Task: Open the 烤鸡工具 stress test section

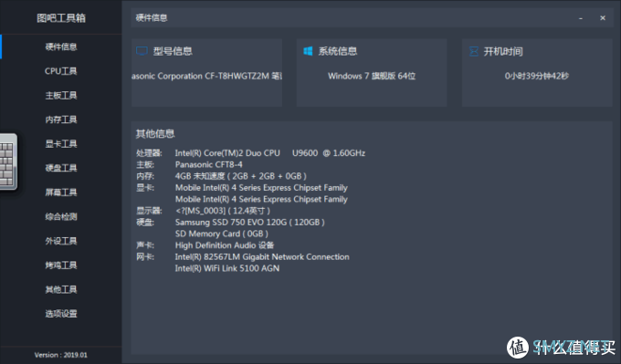Action: [61, 265]
